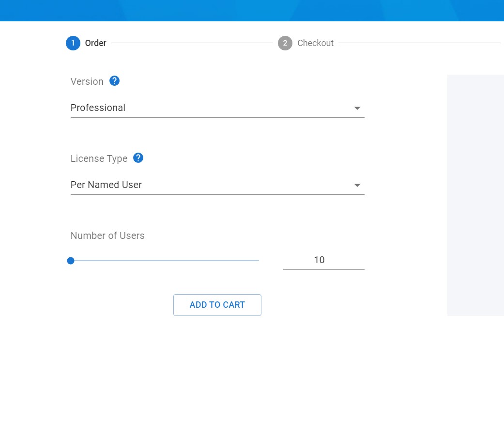The image size is (504, 425).
Task: Click the Version field label
Action: [x=87, y=81]
